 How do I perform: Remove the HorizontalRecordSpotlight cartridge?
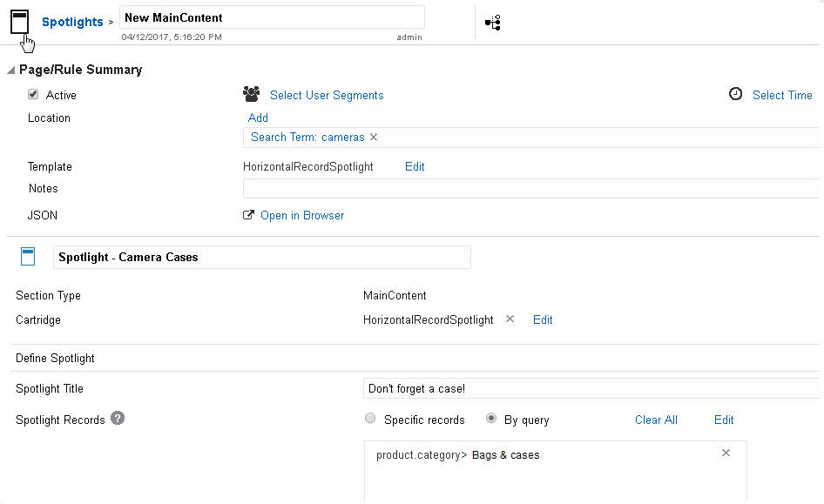tap(510, 319)
